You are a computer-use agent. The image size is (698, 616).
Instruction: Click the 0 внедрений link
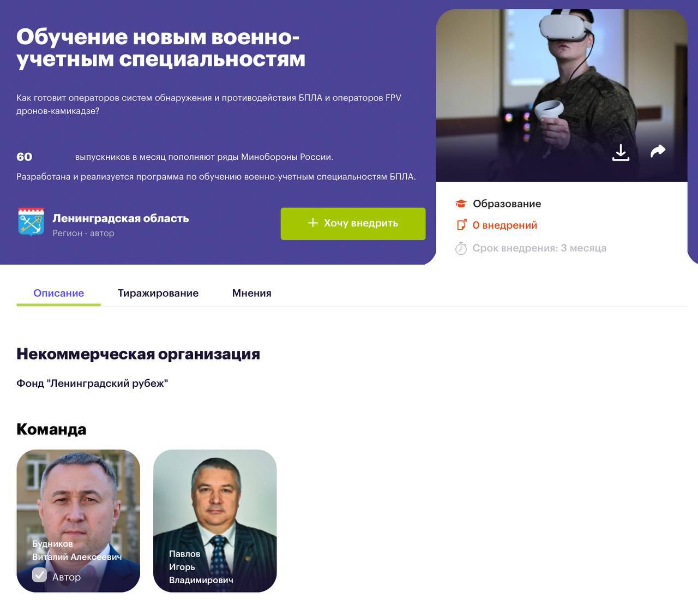505,225
